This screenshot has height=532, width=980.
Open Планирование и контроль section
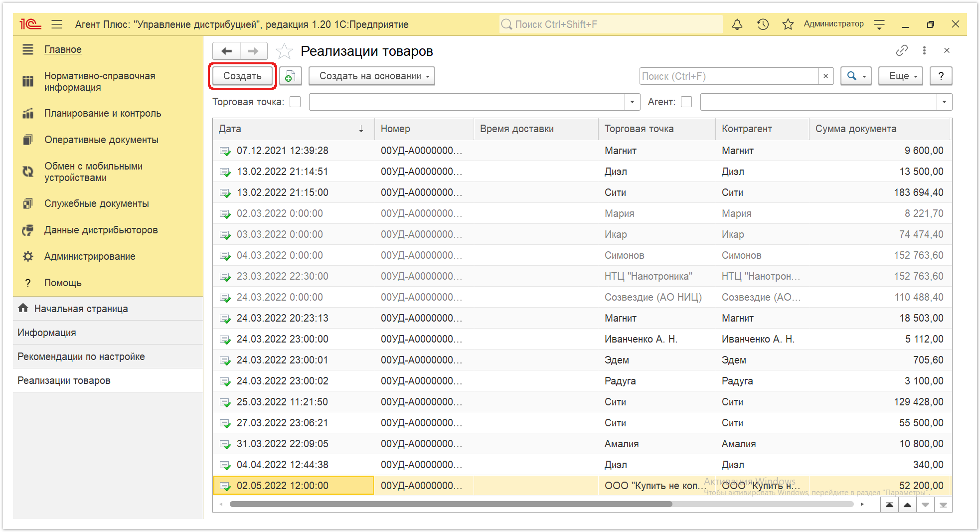click(x=103, y=113)
